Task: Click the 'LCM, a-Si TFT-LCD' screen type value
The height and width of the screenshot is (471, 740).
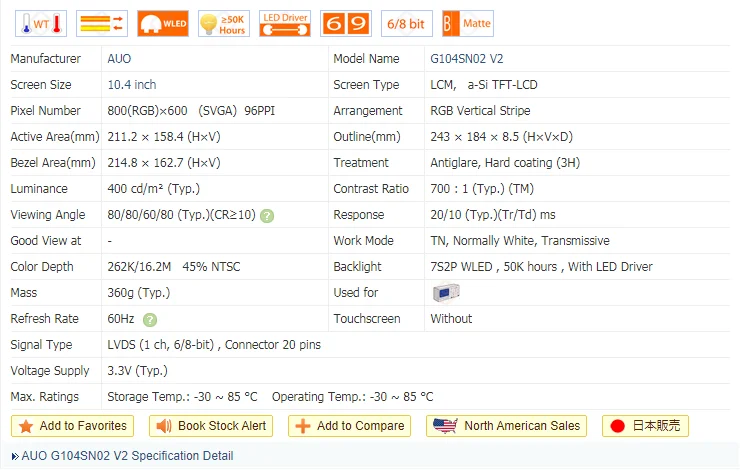Action: pyautogui.click(x=484, y=85)
